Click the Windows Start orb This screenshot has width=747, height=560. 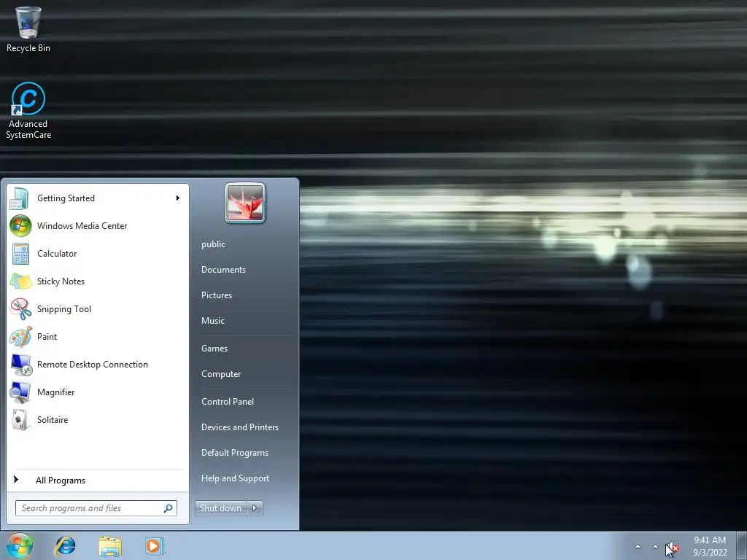coord(20,545)
